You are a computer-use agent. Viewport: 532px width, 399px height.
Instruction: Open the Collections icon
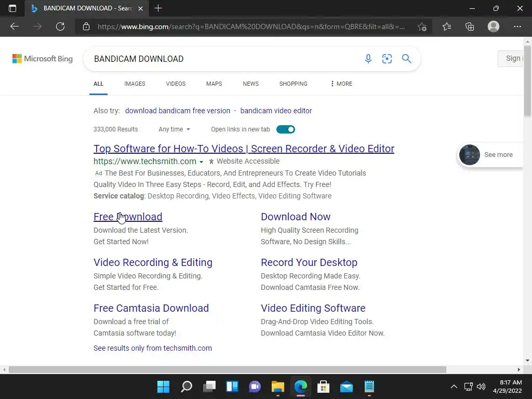click(470, 26)
